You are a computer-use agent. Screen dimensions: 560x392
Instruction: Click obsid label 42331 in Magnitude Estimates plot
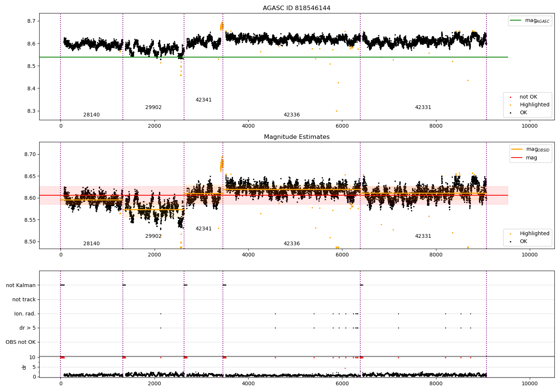click(423, 236)
